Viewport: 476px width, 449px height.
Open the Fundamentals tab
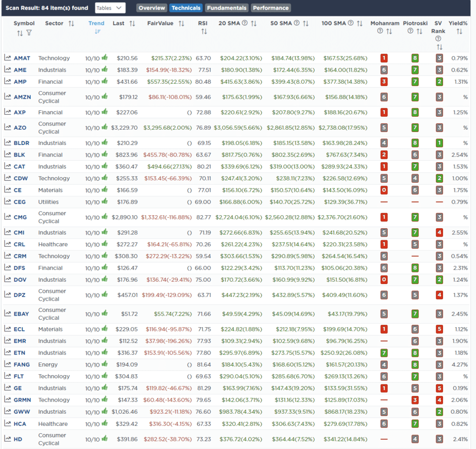tap(227, 8)
